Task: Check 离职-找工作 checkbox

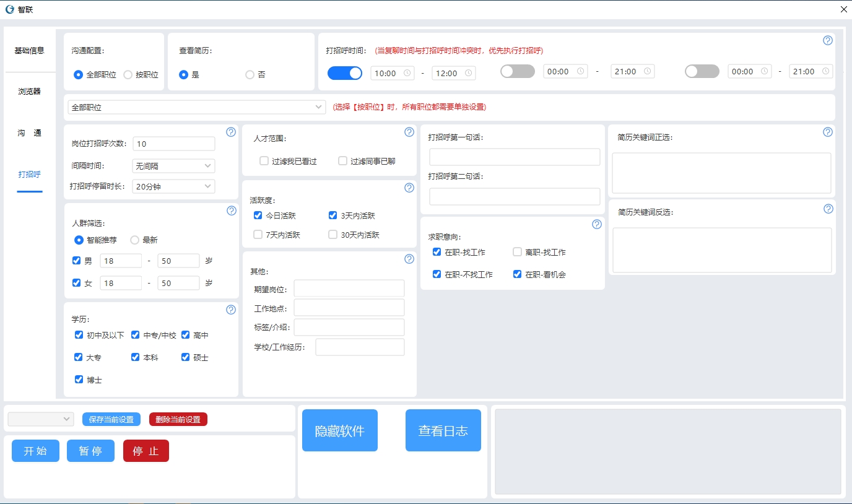Action: tap(518, 252)
